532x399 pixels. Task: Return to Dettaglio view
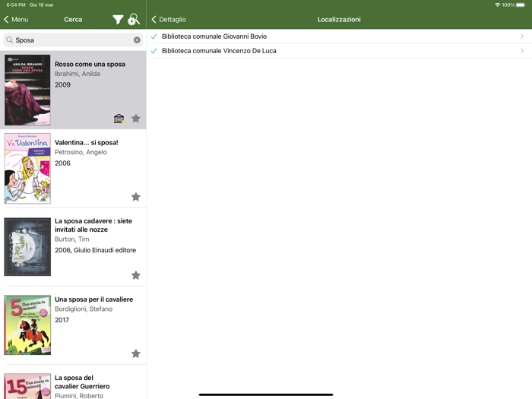point(169,19)
